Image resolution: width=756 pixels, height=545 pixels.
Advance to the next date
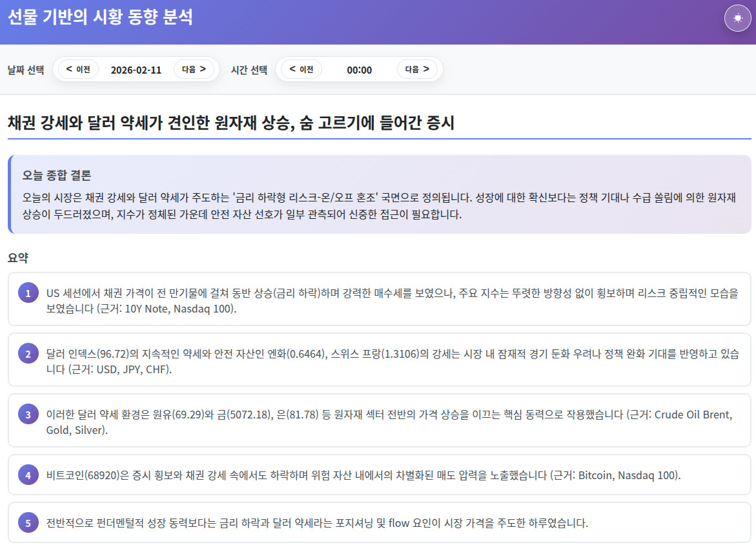[194, 69]
